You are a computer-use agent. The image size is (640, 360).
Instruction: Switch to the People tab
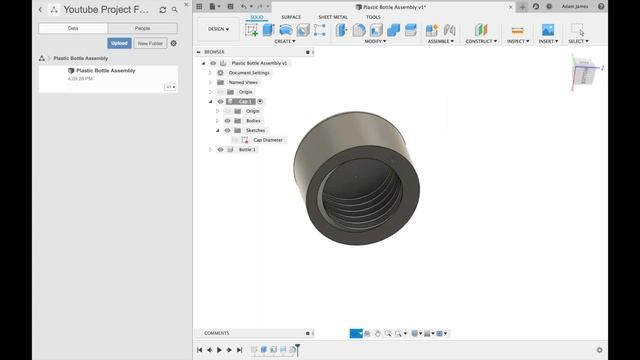tap(142, 28)
